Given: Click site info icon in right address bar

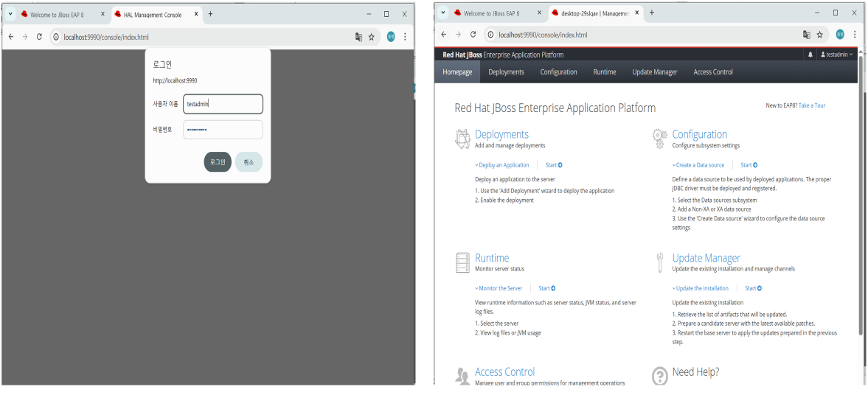Looking at the screenshot, I should tap(490, 35).
